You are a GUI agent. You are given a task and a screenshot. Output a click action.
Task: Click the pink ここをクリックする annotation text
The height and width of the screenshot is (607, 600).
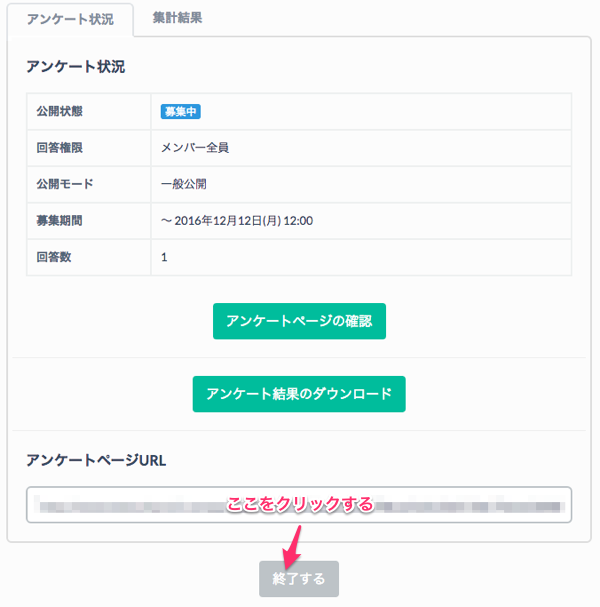point(300,504)
